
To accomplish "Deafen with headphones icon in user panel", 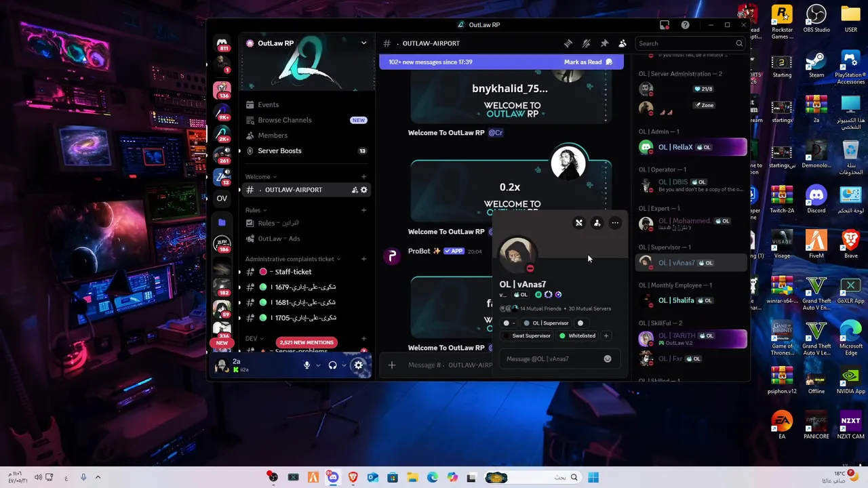I will click(x=332, y=365).
